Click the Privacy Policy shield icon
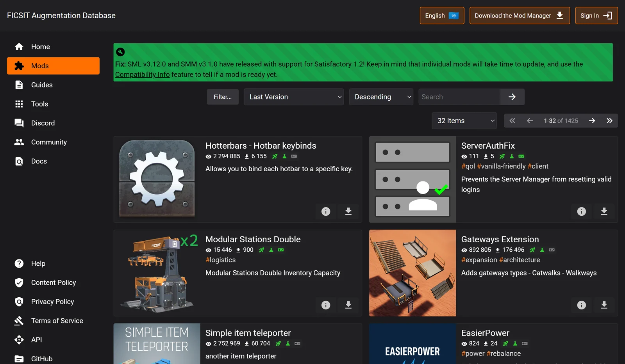Viewport: 625px width, 364px height. click(19, 302)
